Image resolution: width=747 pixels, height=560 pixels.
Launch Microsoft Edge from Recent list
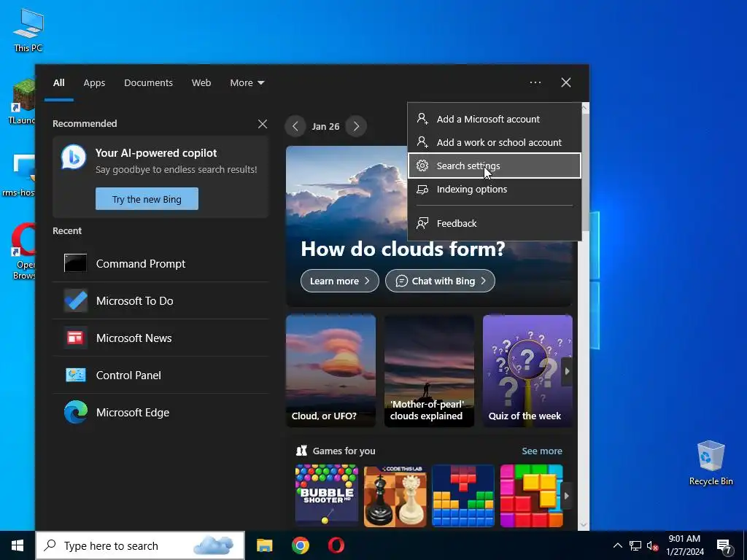click(x=160, y=412)
